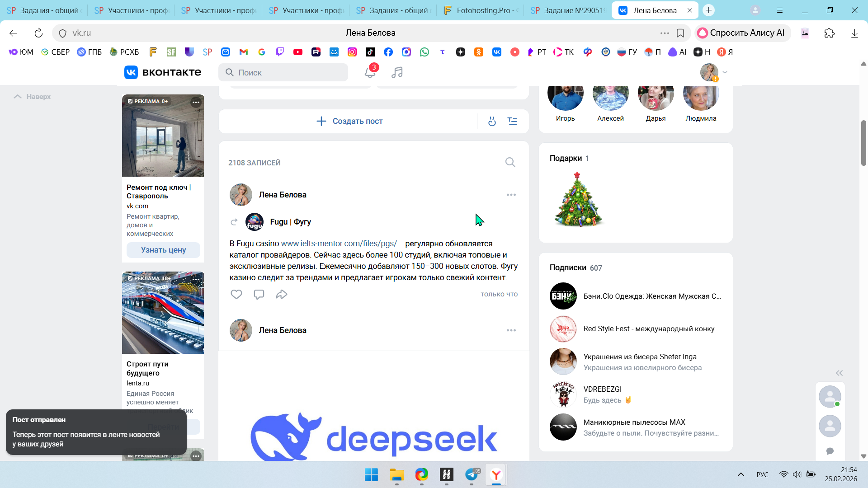Open Telegram from the taskbar
This screenshot has width=868, height=488.
point(471,474)
